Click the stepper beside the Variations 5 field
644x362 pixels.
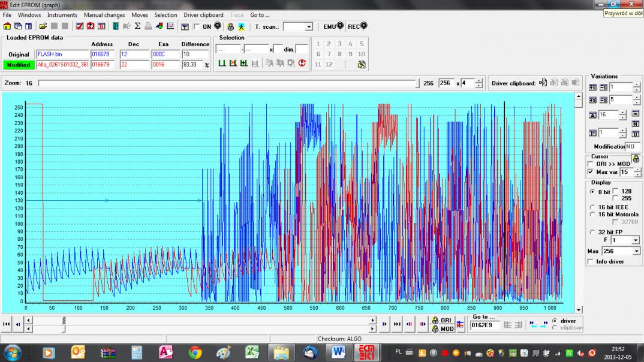[x=636, y=100]
